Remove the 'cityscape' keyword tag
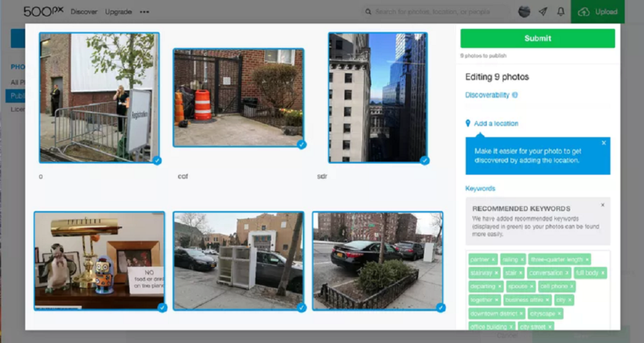 pyautogui.click(x=559, y=313)
